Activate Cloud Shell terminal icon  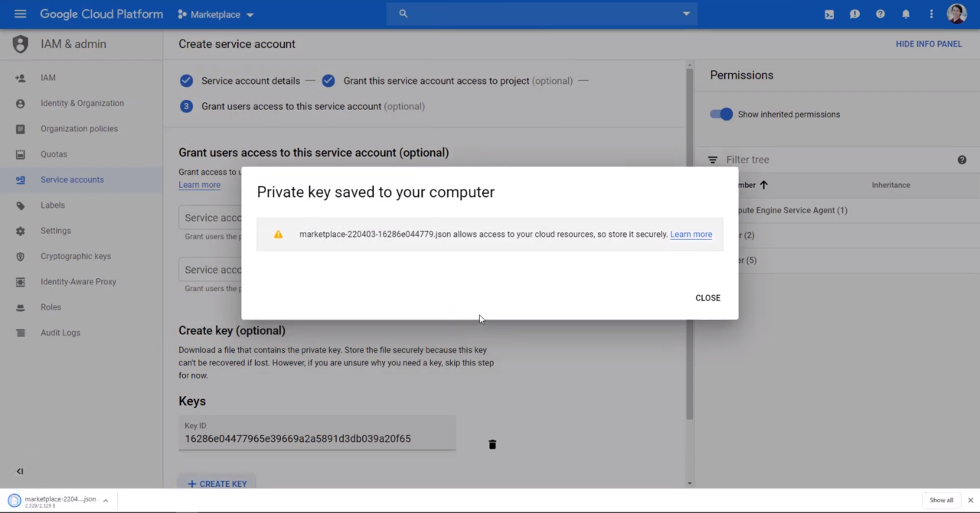pos(829,14)
